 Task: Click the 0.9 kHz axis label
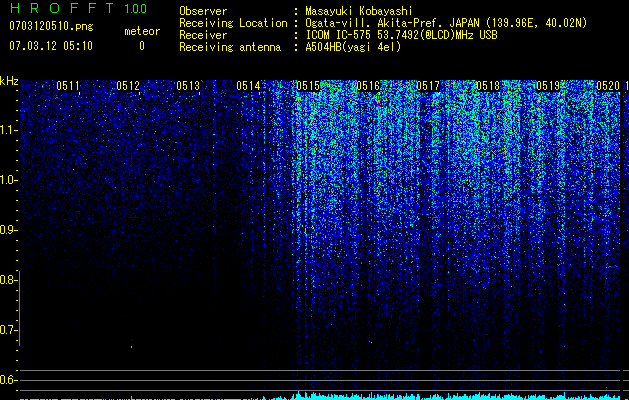(7, 230)
